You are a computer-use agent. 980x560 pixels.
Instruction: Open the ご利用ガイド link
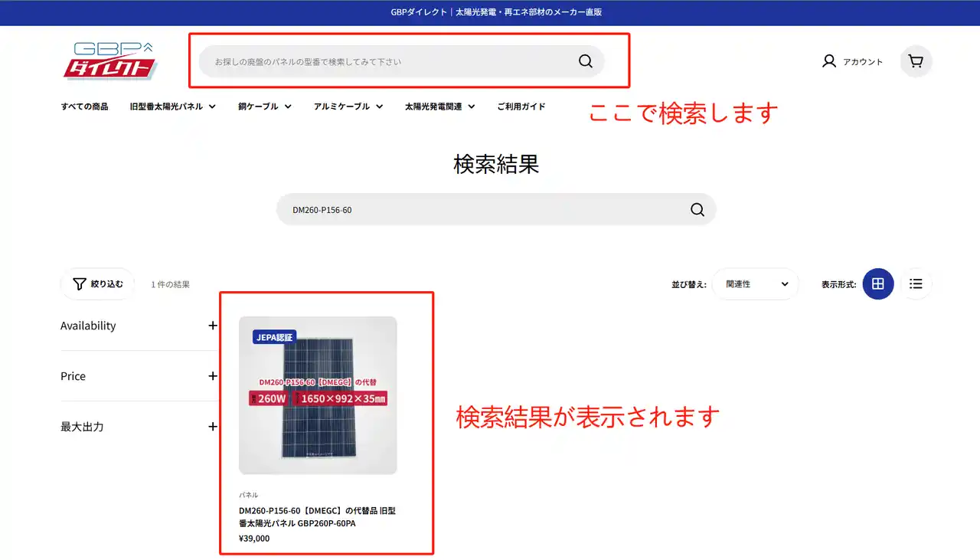click(x=521, y=106)
